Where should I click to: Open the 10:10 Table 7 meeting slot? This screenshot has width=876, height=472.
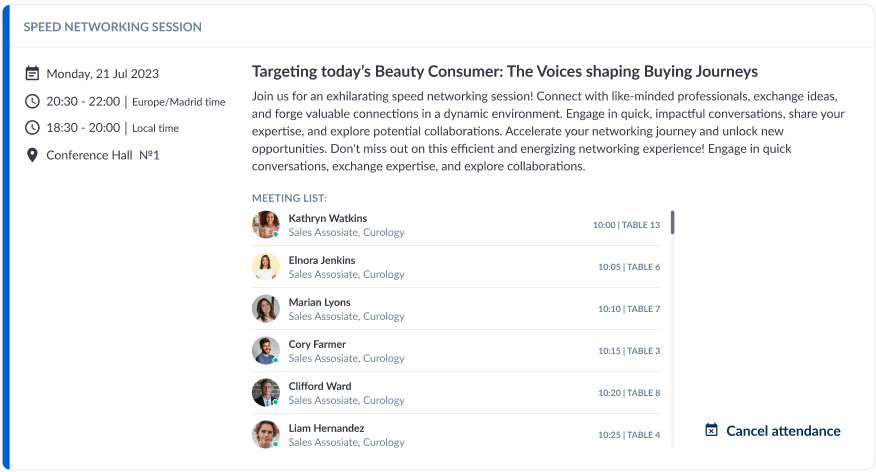pyautogui.click(x=628, y=309)
